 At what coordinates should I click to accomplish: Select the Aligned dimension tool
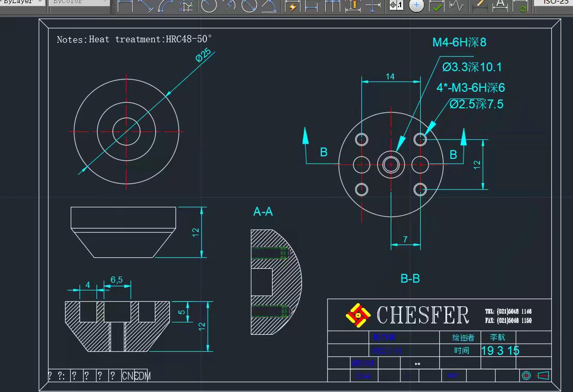point(146,6)
